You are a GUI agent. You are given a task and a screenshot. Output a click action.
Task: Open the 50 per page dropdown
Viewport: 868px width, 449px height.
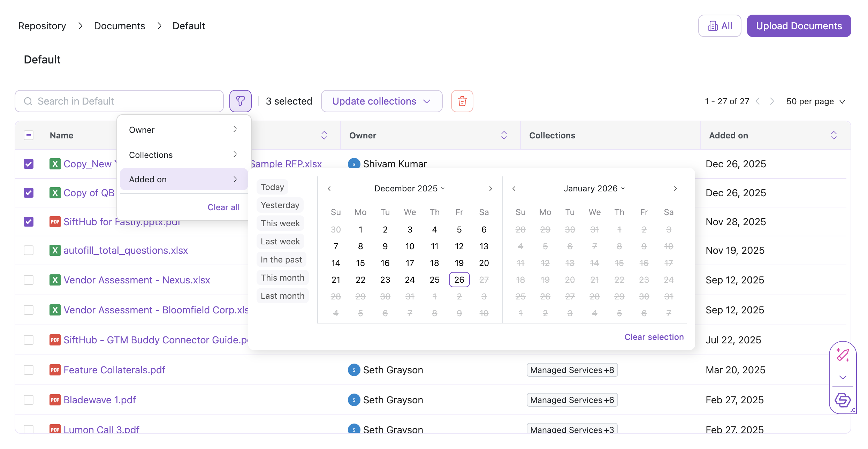(x=815, y=101)
